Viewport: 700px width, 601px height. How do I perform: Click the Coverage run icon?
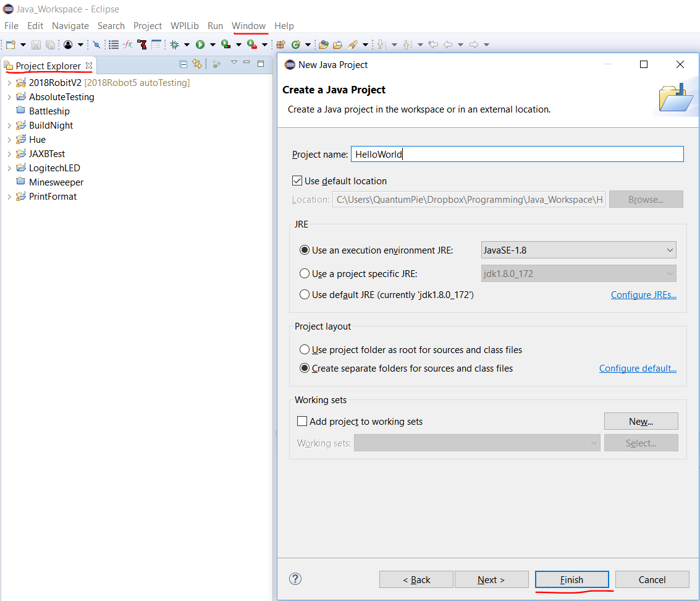coord(226,45)
